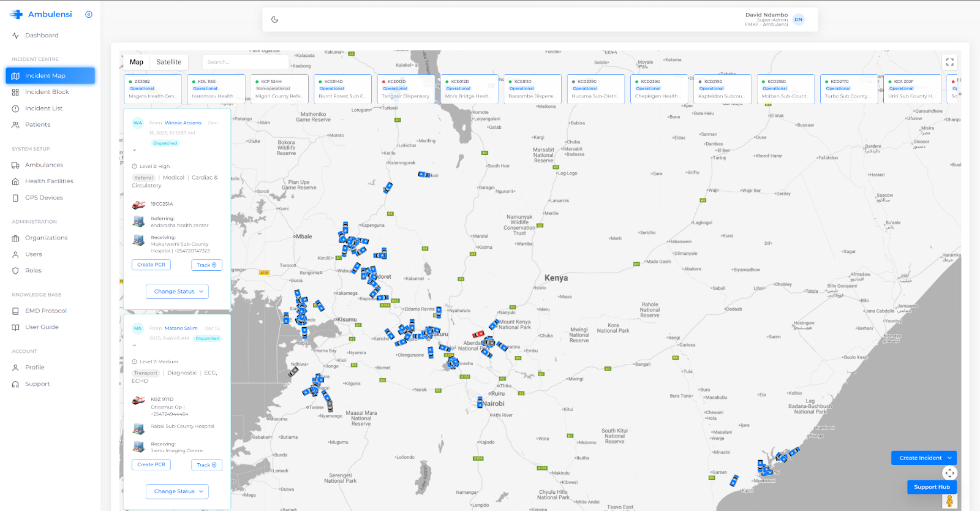This screenshot has height=511, width=980.
Task: Open Ambulances from the sidebar
Action: click(x=44, y=165)
